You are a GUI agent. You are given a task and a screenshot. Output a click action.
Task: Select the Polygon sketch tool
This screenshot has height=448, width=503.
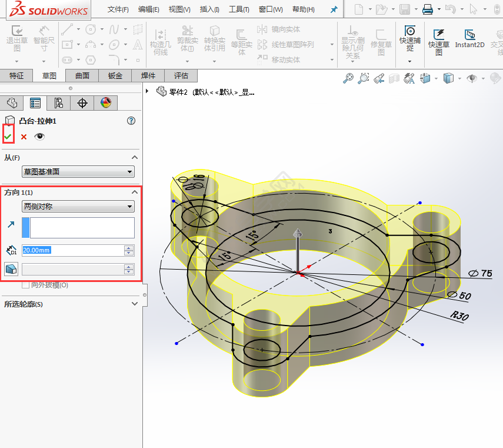[x=91, y=59]
